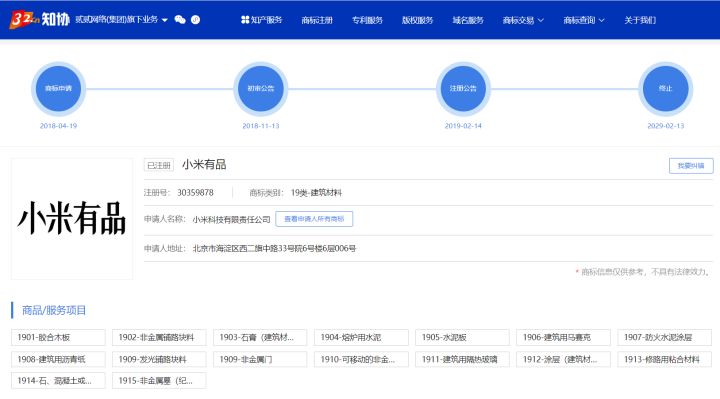Viewport: 720px width, 399px height.
Task: Select item 1901-胶合木板
Action: click(x=58, y=337)
